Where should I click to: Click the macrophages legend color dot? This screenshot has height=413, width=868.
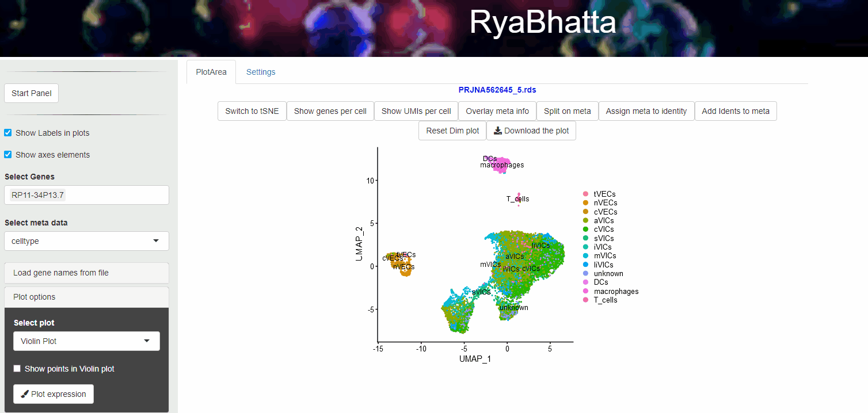click(x=586, y=291)
